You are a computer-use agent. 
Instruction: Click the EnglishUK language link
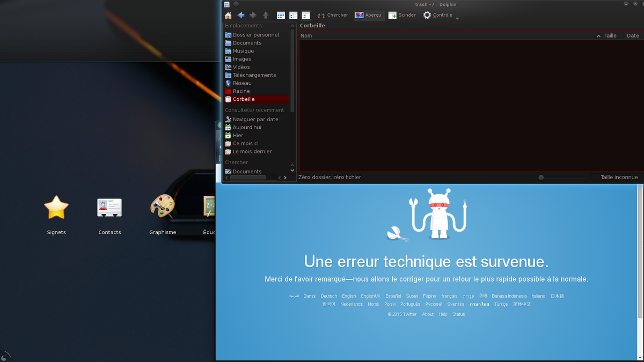[371, 296]
